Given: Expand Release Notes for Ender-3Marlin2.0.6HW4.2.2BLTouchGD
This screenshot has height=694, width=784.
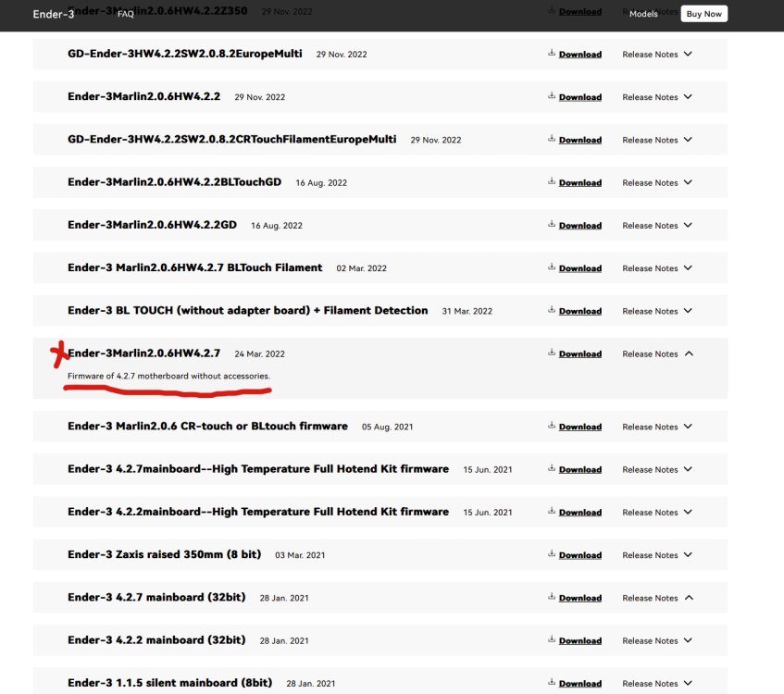Looking at the screenshot, I should 657,182.
